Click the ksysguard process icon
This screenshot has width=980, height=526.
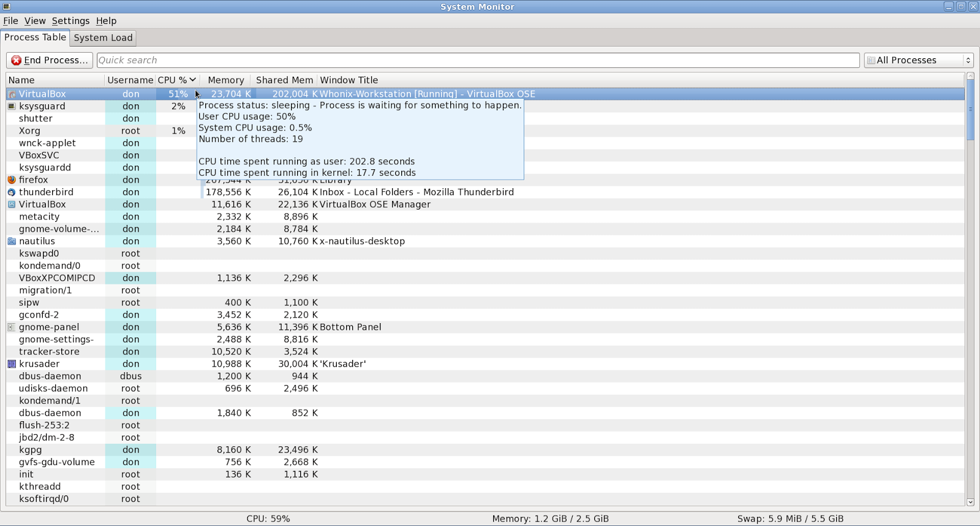(x=12, y=106)
